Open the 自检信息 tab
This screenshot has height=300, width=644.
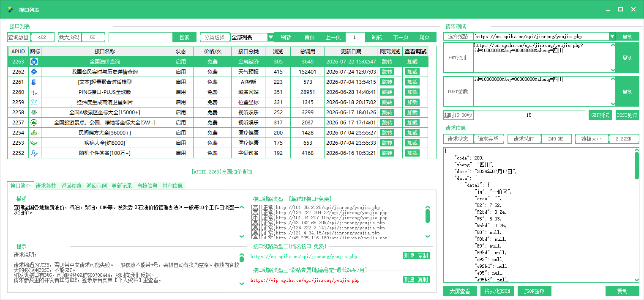(147, 186)
